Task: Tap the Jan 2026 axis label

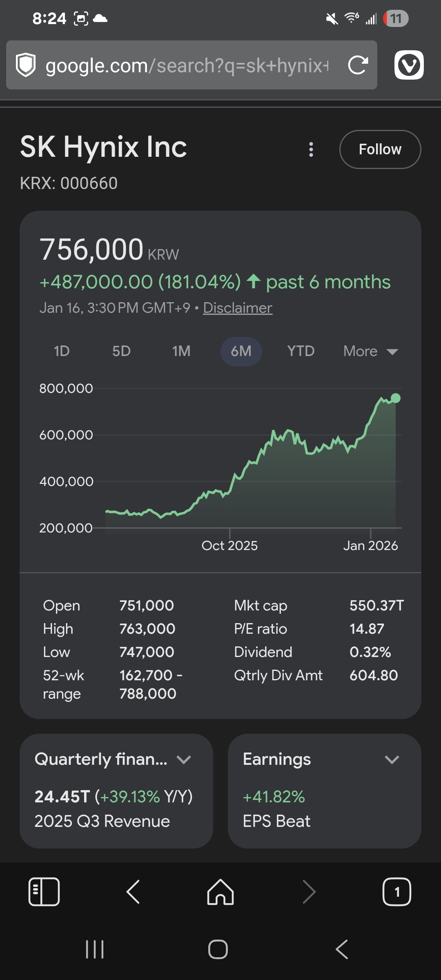Action: [370, 546]
